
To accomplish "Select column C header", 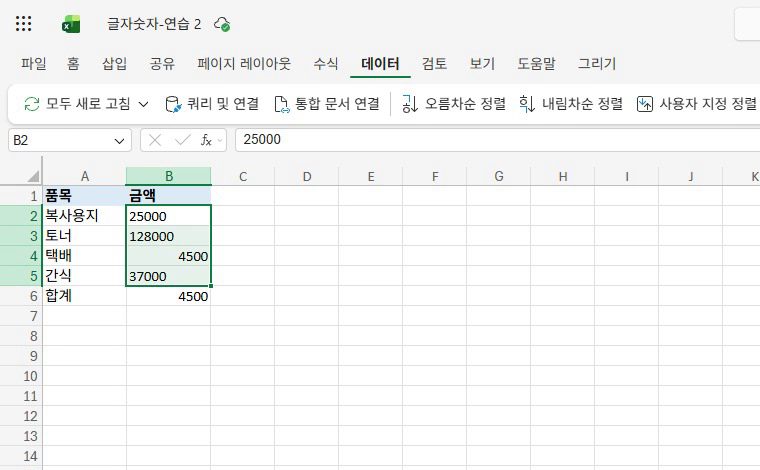I will [x=243, y=176].
